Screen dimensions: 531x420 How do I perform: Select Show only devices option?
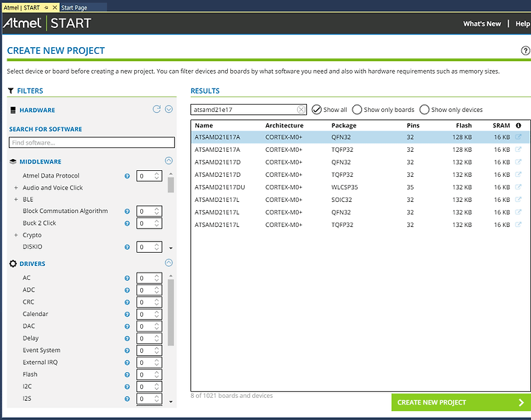point(424,110)
